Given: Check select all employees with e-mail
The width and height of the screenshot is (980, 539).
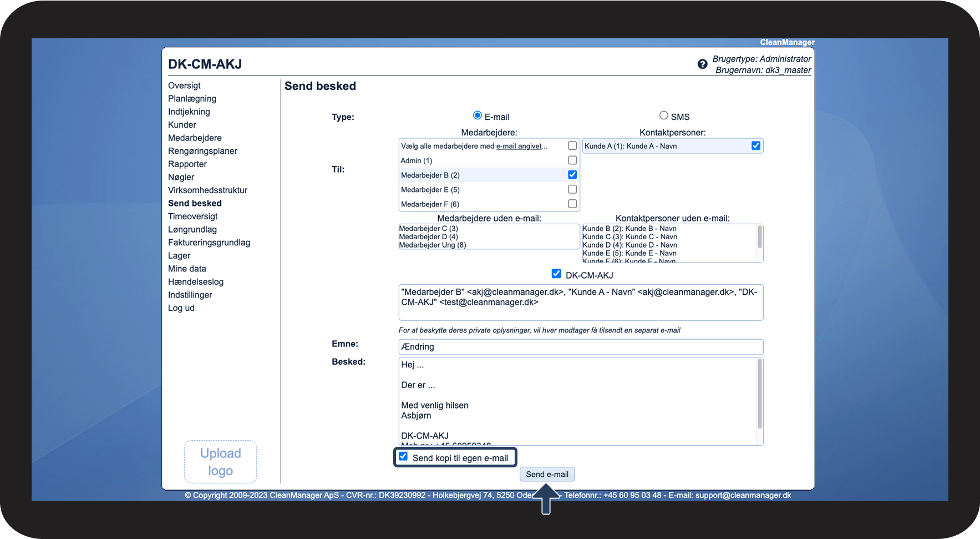Looking at the screenshot, I should [572, 145].
